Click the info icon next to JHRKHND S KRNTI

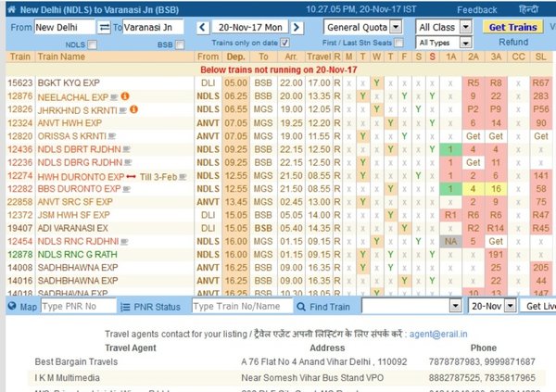coord(133,109)
